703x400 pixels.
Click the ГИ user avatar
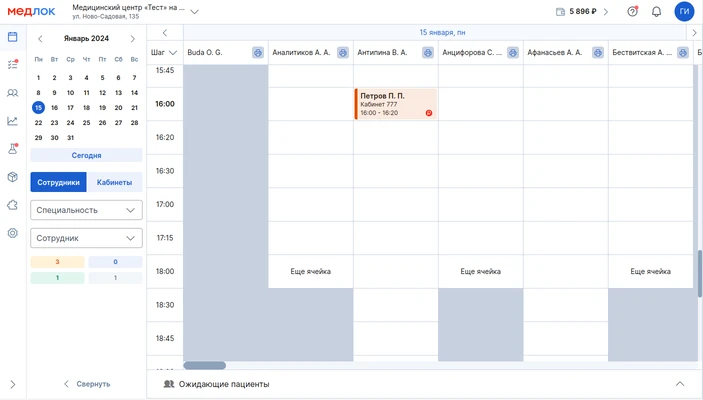point(684,12)
